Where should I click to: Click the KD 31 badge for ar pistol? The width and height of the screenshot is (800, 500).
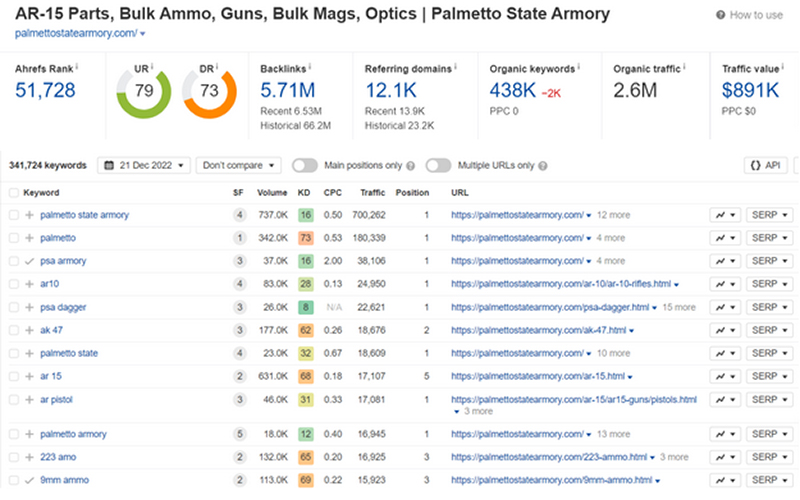pyautogui.click(x=306, y=400)
